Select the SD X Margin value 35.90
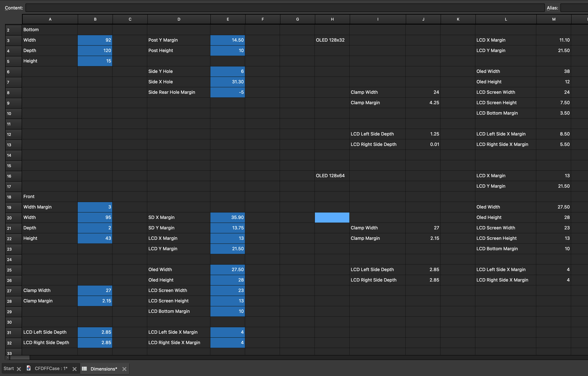The image size is (588, 376). (x=228, y=218)
